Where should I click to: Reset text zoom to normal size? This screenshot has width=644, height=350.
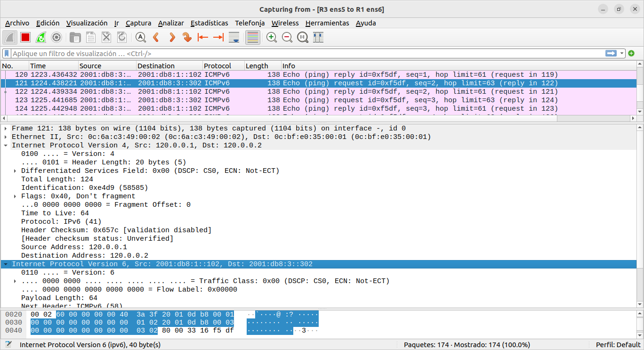tap(303, 37)
